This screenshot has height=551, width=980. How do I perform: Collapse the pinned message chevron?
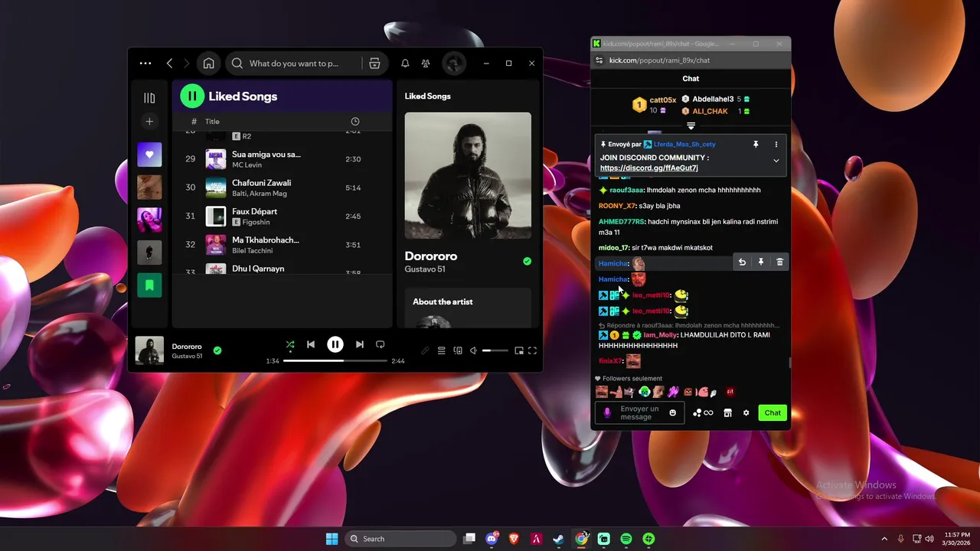pos(776,161)
